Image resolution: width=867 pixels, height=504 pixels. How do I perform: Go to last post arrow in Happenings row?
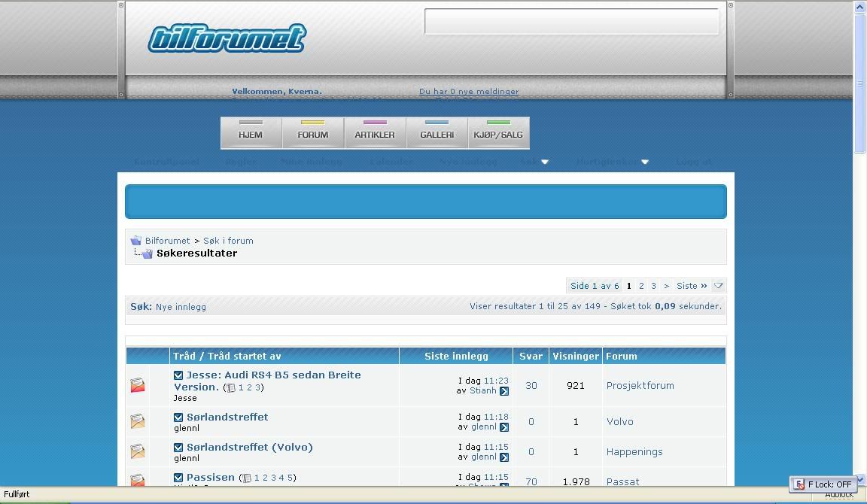504,457
